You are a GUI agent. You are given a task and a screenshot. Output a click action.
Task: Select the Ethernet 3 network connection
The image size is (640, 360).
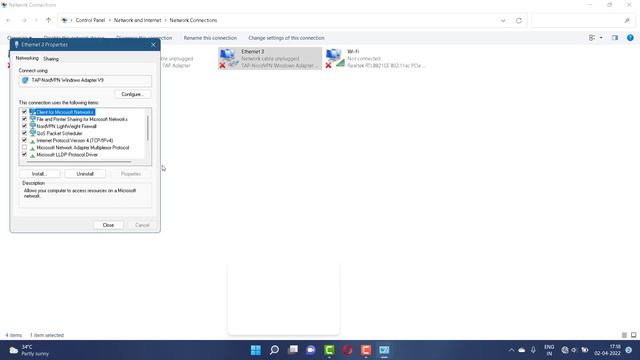pos(270,58)
